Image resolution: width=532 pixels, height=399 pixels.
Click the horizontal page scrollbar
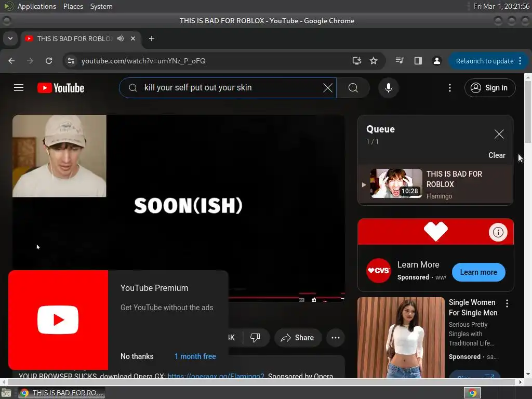point(262,382)
